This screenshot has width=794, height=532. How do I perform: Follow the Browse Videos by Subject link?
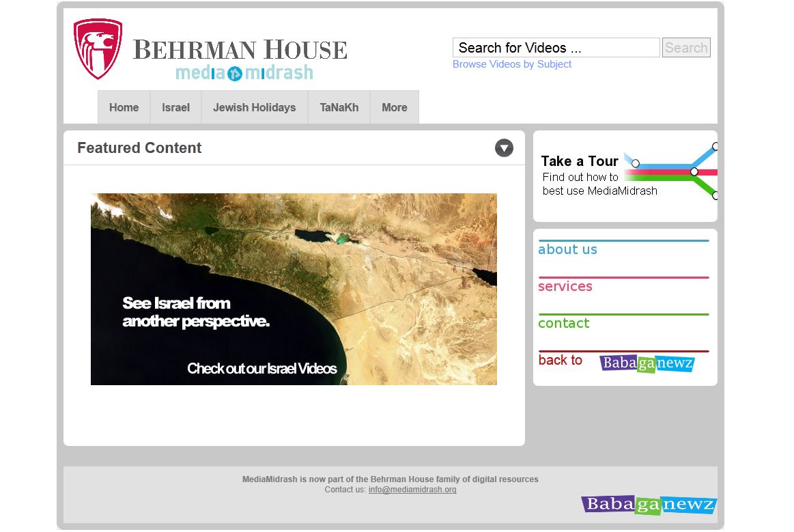(512, 64)
